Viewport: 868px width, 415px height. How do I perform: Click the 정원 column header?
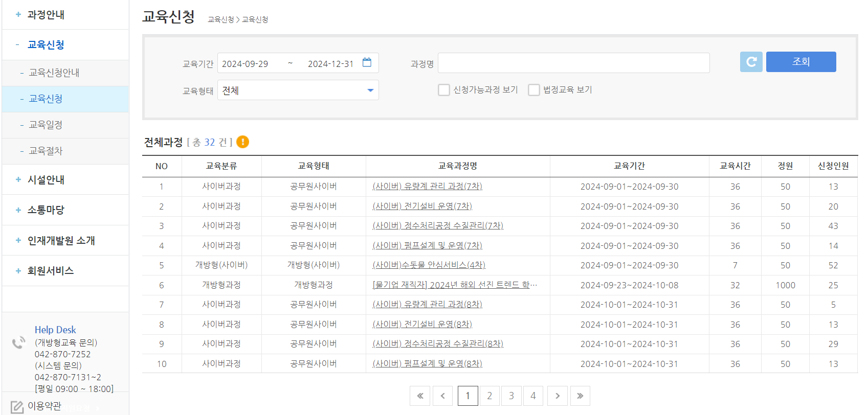[x=785, y=166]
